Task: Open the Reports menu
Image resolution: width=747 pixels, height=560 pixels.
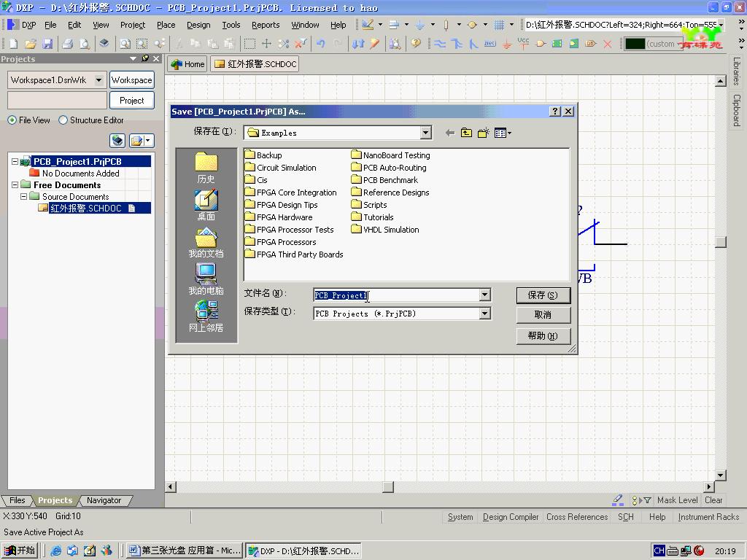Action: coord(266,25)
